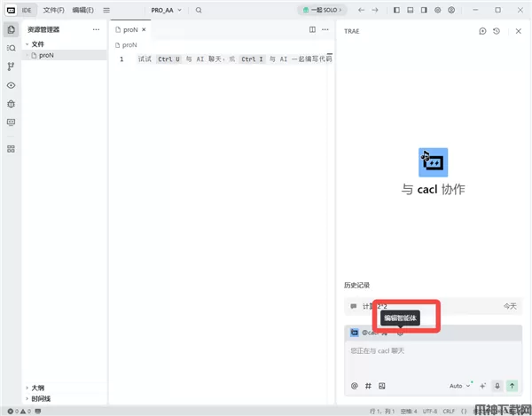Click 行 1, 列 1 cursor position
Viewport: 532px width, 416px height.
[382, 412]
